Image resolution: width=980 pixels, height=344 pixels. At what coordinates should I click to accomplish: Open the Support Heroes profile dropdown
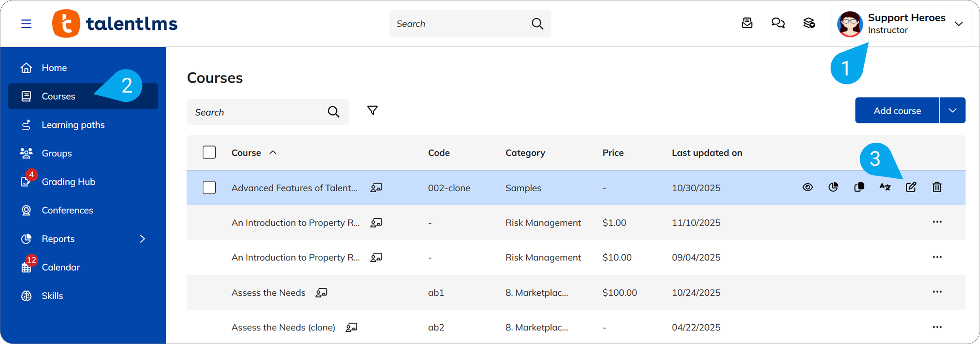(959, 24)
